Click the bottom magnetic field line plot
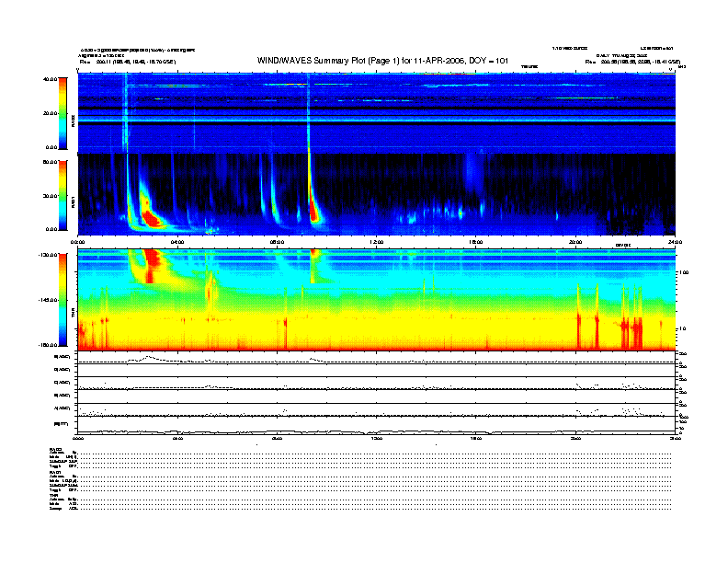The width and height of the screenshot is (728, 563). [x=377, y=425]
